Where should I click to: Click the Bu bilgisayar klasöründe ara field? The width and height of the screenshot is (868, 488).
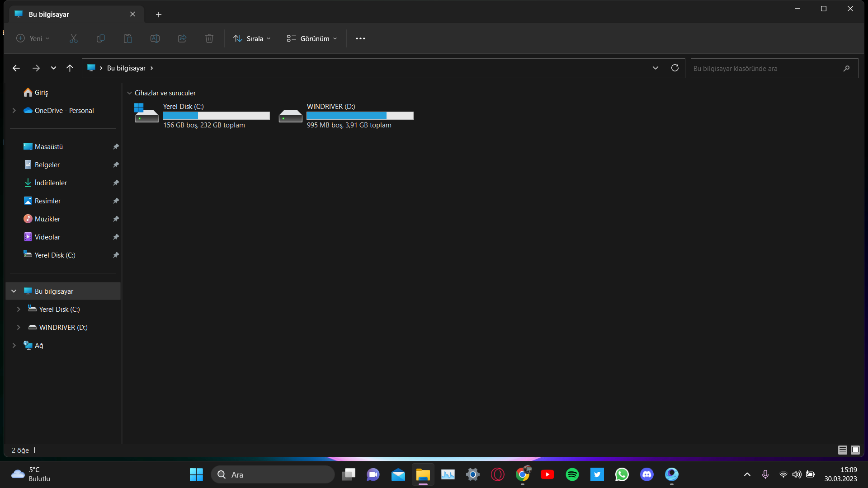764,69
